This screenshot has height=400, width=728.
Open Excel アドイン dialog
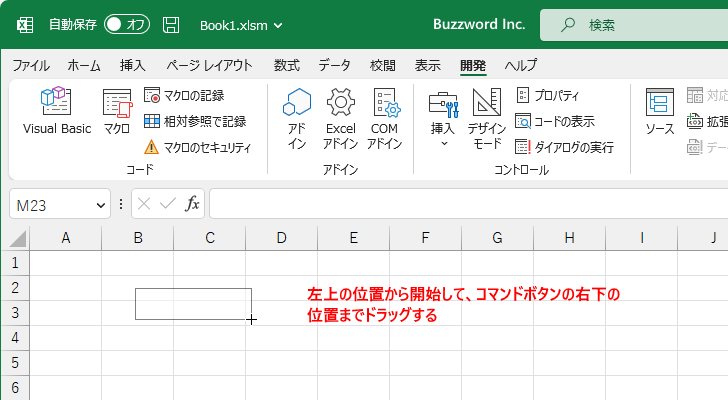(341, 116)
